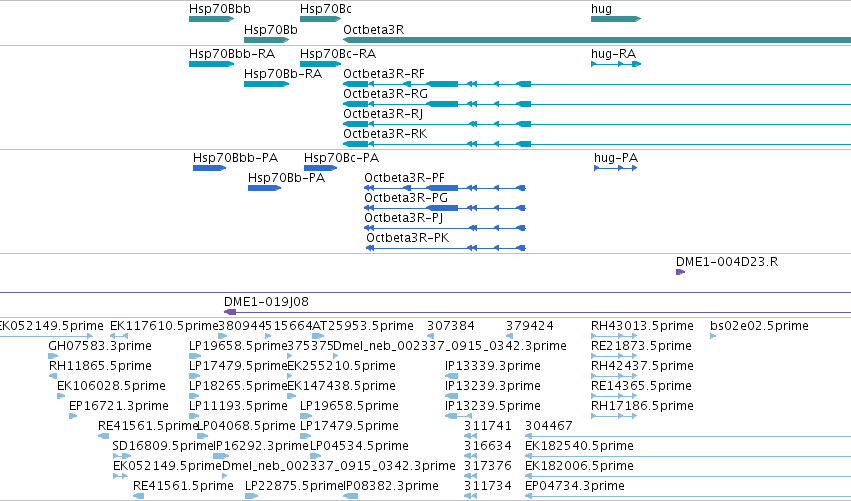Select EST LP11193.5prime

195,417
